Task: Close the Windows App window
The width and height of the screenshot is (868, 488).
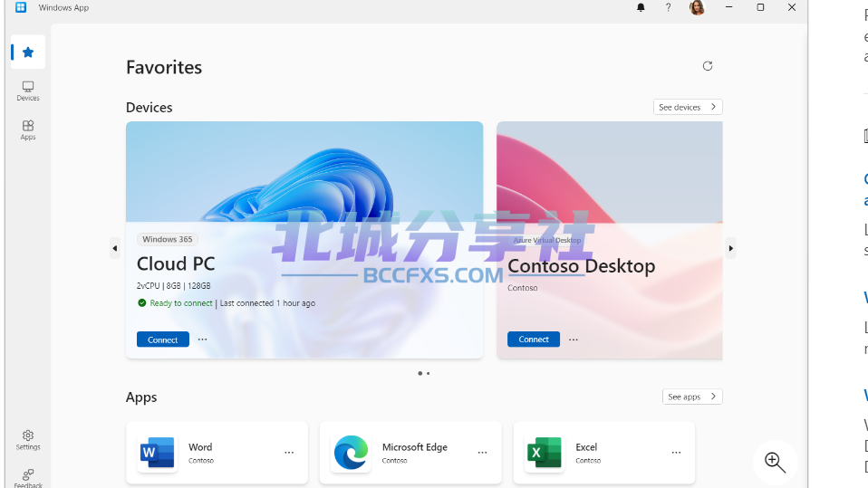Action: [792, 8]
